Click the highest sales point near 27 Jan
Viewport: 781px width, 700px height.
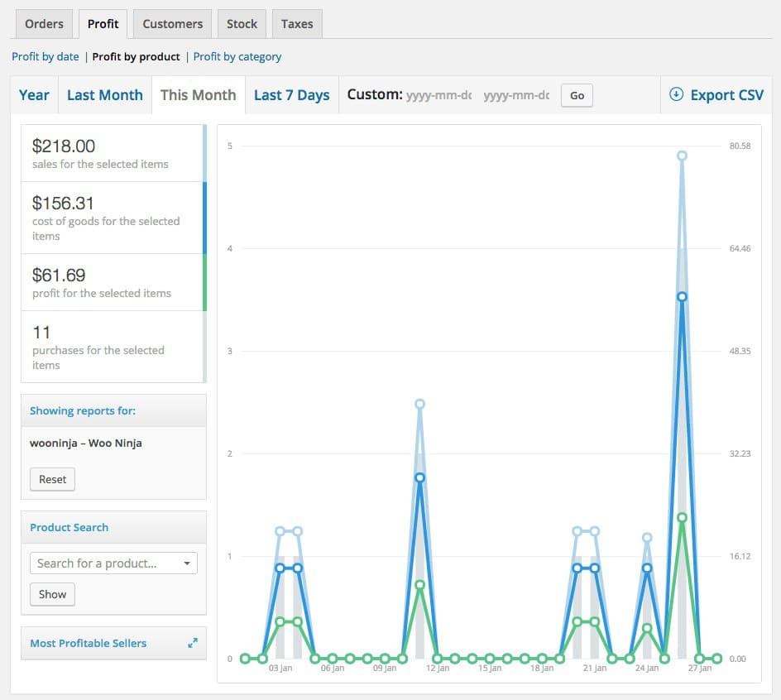pos(682,156)
